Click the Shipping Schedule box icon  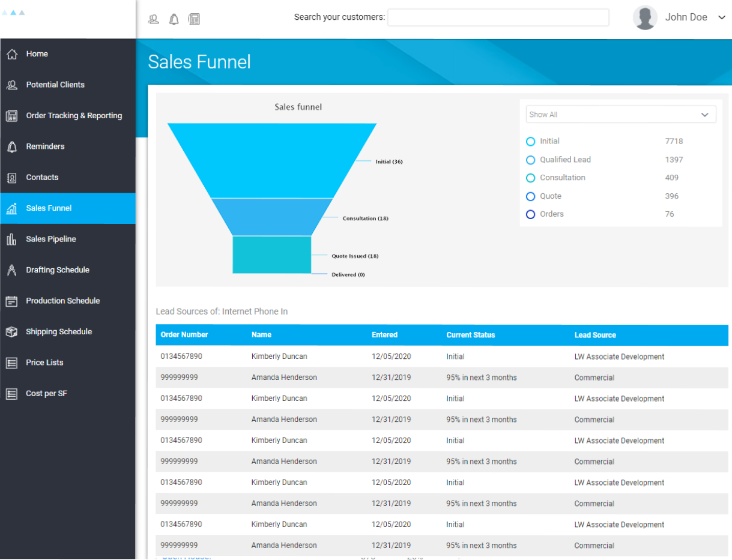coord(13,331)
